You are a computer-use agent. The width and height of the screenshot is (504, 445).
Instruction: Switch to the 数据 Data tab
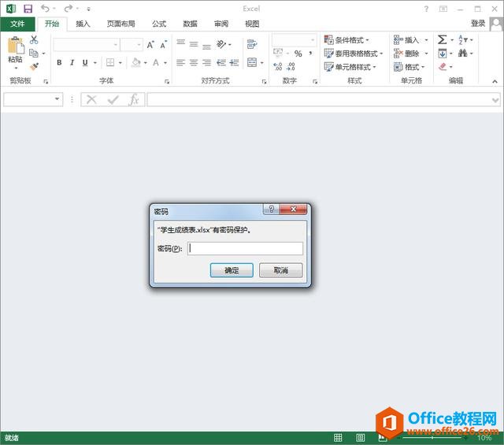pos(190,24)
